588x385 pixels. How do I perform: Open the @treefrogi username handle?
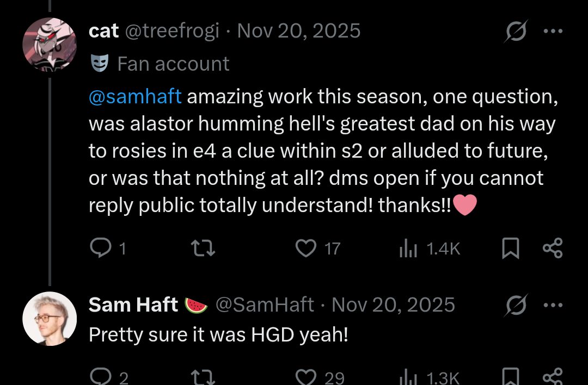click(x=172, y=31)
